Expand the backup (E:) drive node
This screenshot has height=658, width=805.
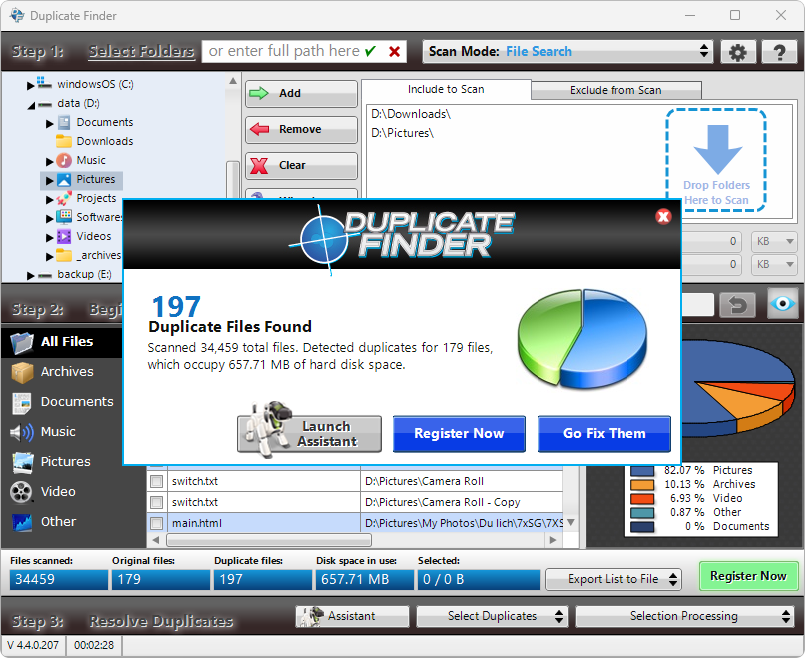30,276
